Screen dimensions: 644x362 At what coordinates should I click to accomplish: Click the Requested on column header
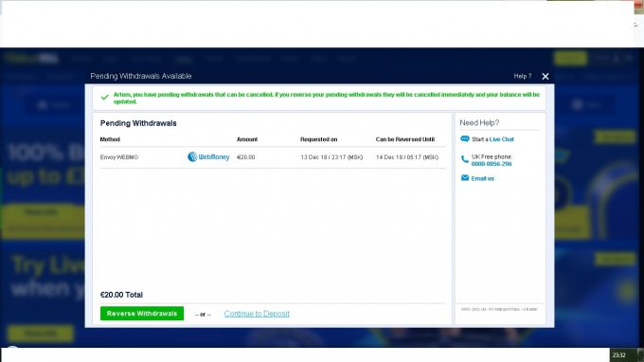319,139
